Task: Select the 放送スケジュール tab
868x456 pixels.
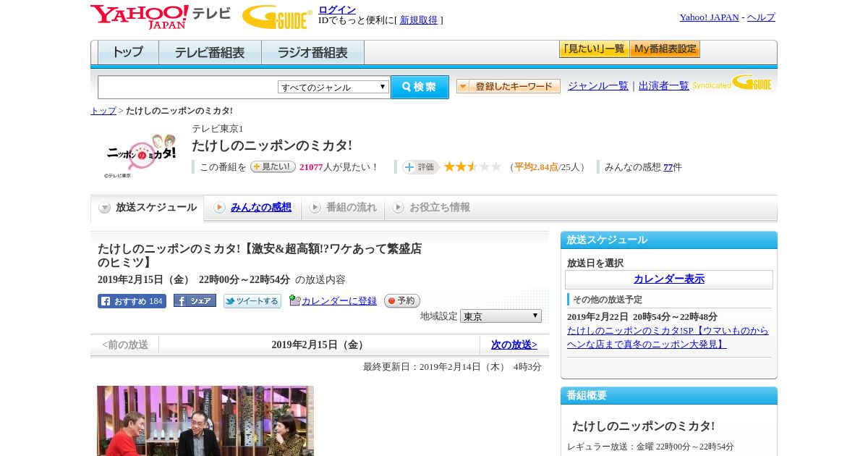Action: click(x=148, y=208)
